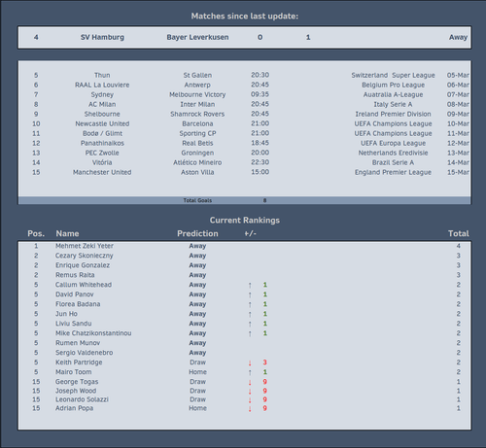This screenshot has width=486, height=448.
Task: Click the 'Groningen' team cell
Action: pos(197,153)
